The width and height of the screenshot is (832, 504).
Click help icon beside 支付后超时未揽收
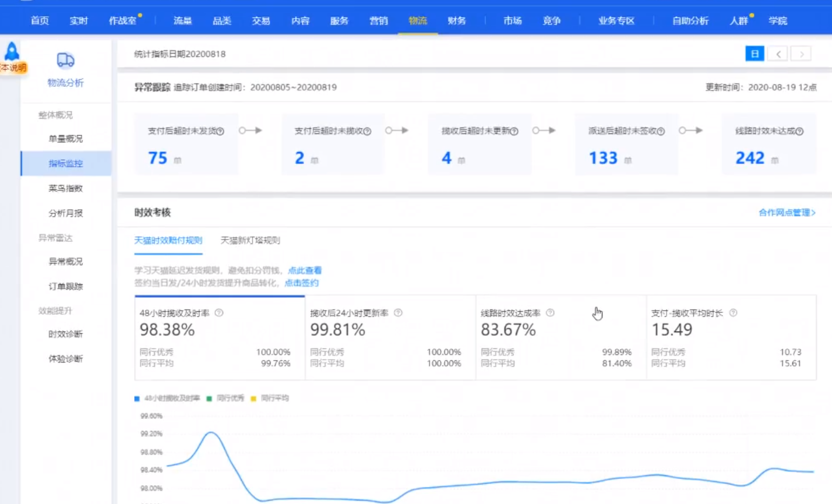tap(367, 132)
